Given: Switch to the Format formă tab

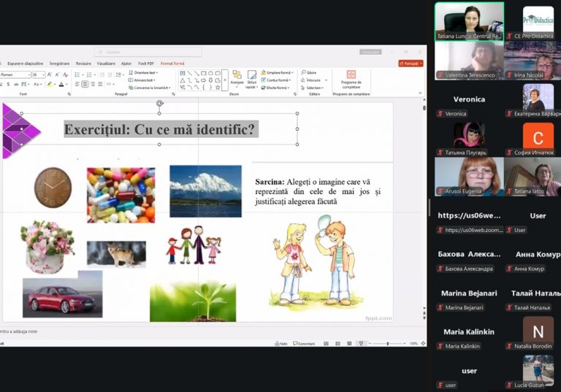Looking at the screenshot, I should [x=172, y=64].
